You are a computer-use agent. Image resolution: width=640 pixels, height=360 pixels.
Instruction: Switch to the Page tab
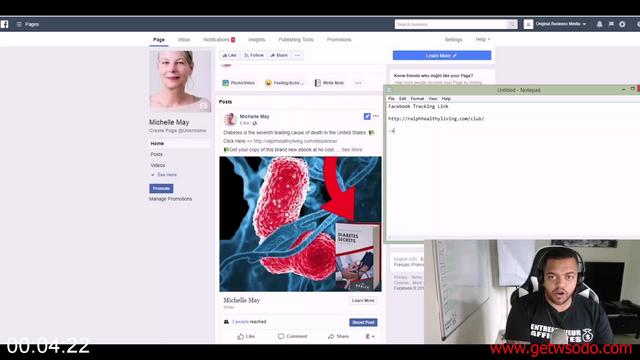click(159, 40)
